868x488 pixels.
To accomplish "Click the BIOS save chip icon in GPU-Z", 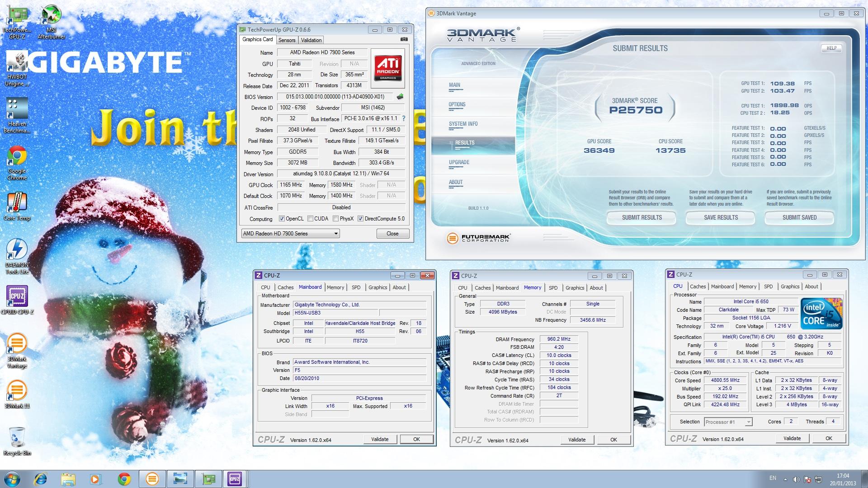I will pyautogui.click(x=400, y=97).
